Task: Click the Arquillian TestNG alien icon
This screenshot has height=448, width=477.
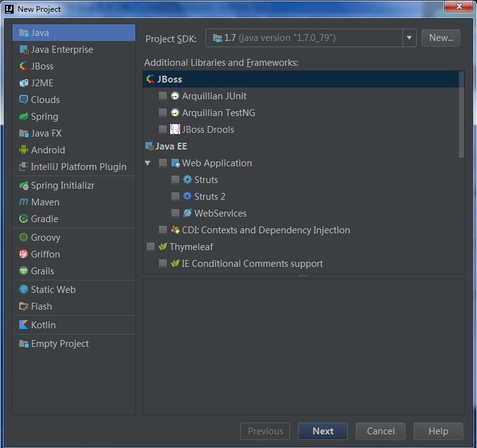Action: tap(175, 113)
